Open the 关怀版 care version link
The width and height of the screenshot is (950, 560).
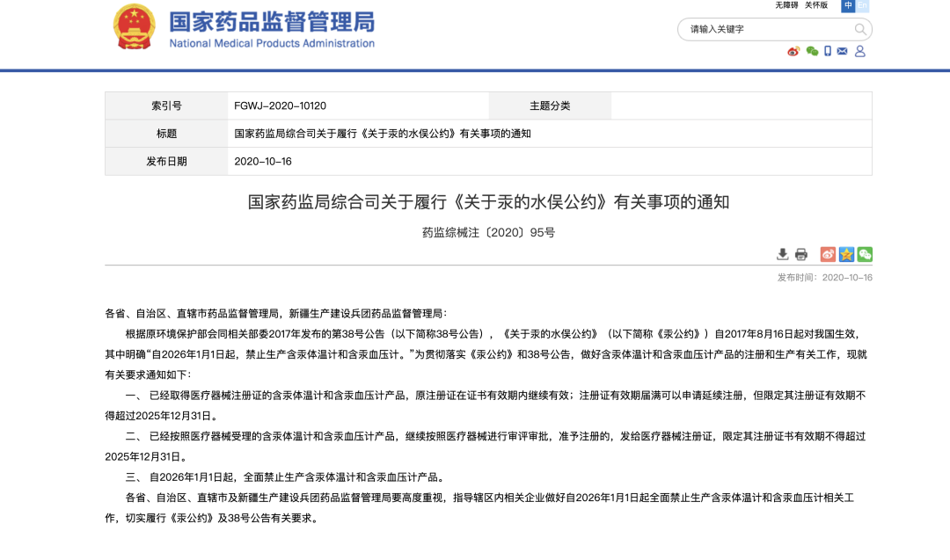tap(816, 5)
